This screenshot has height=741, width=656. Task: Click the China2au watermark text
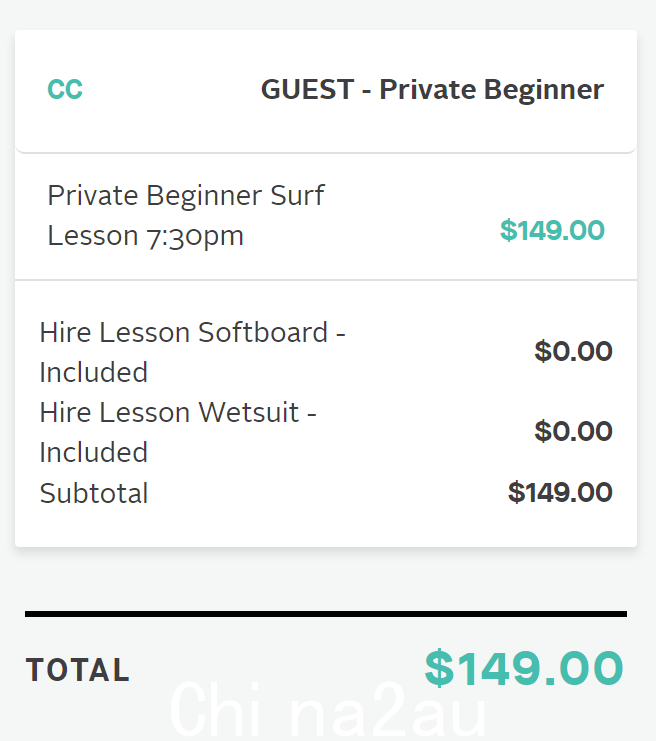(328, 709)
